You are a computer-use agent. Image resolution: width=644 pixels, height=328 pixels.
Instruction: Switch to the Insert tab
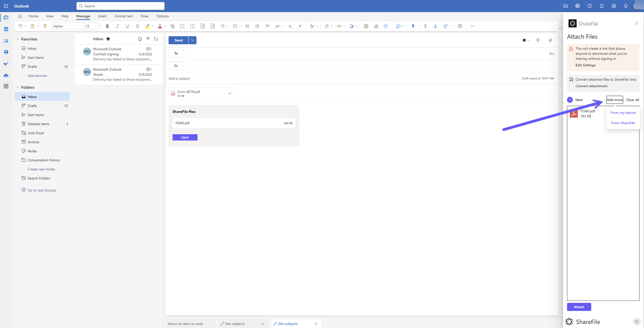tap(102, 16)
